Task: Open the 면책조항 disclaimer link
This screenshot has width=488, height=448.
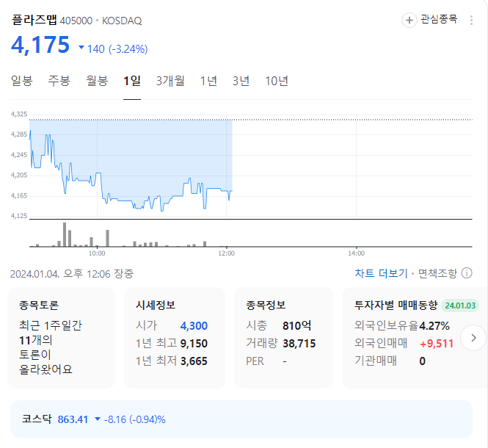Action: (x=437, y=273)
